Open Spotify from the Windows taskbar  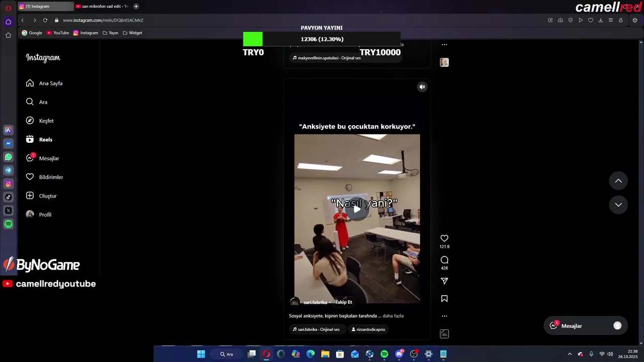[x=384, y=354]
